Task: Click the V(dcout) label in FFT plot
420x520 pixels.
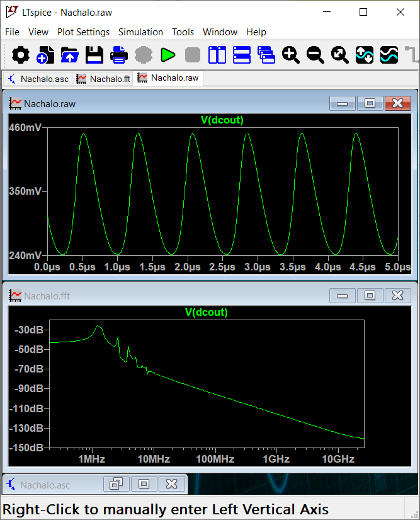Action: pyautogui.click(x=206, y=312)
